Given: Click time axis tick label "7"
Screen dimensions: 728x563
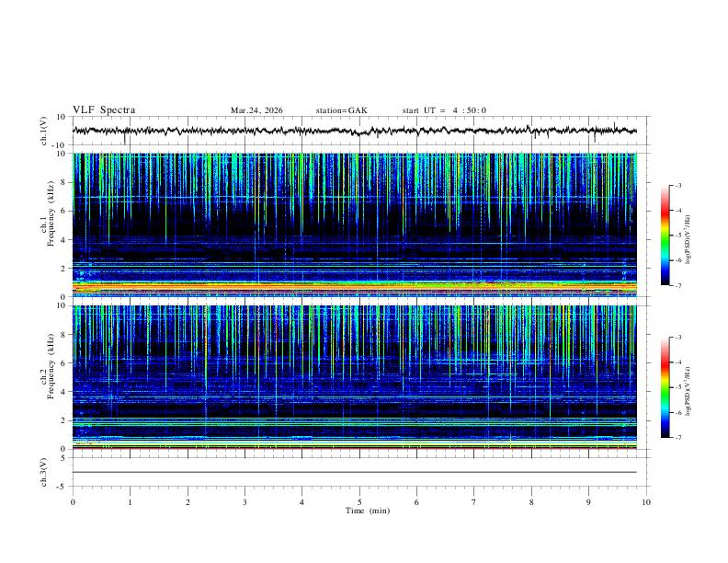Looking at the screenshot, I should coord(474,502).
